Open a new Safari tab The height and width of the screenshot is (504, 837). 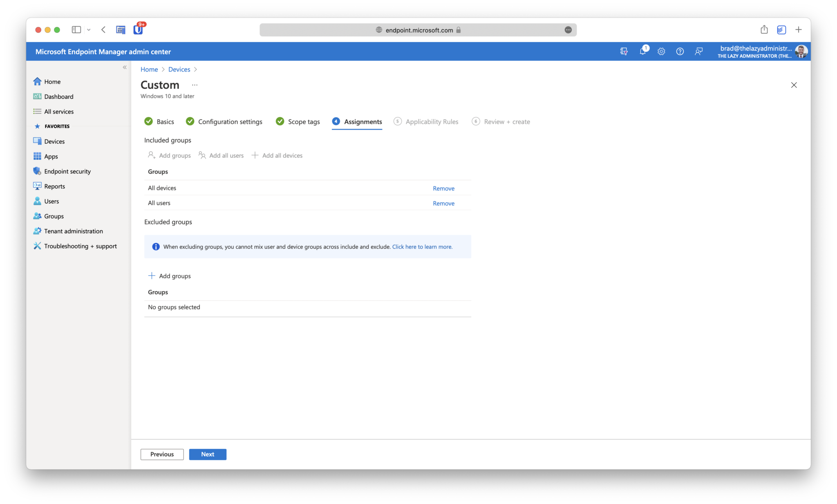[x=799, y=29]
